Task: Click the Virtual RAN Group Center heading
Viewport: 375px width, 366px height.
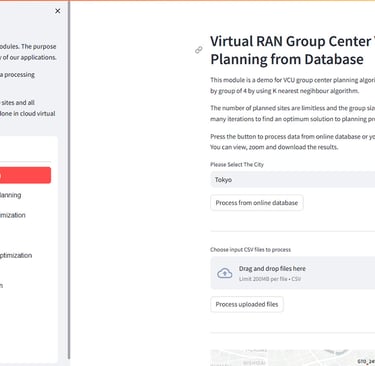Action: click(293, 41)
